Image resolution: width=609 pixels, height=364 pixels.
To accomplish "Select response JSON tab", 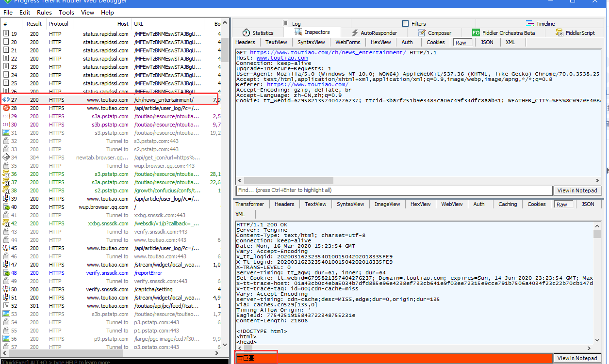I will coord(588,204).
